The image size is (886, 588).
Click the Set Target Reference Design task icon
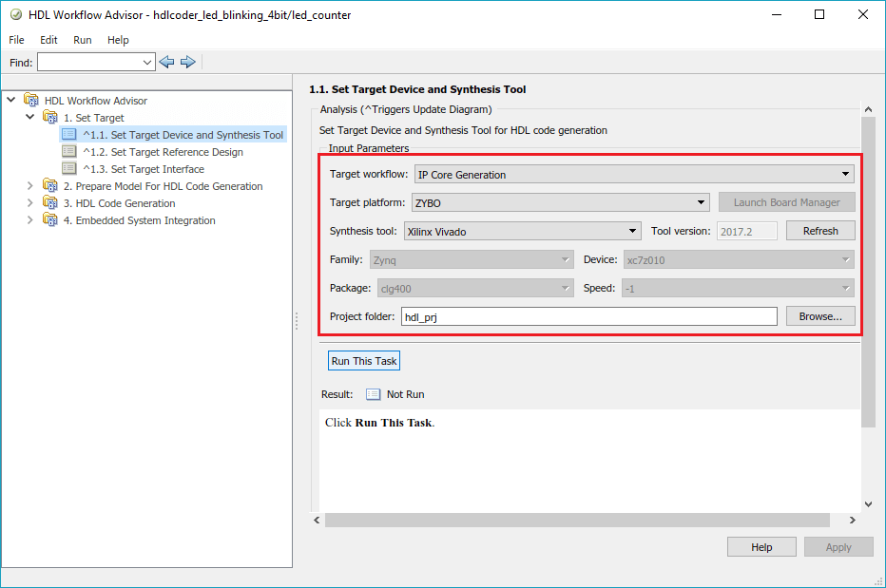pos(68,152)
